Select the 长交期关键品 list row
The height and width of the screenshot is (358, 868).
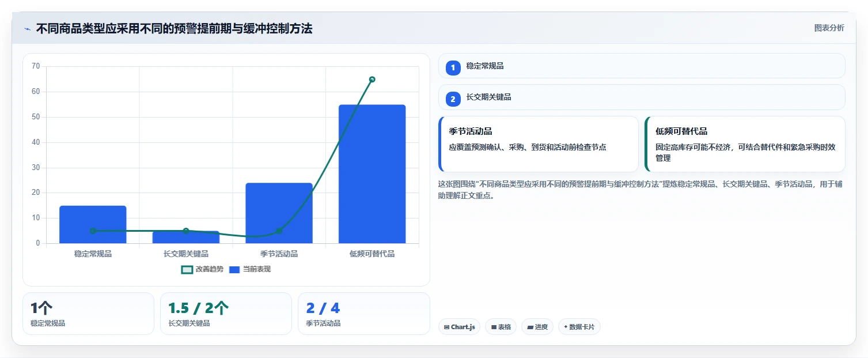click(642, 97)
